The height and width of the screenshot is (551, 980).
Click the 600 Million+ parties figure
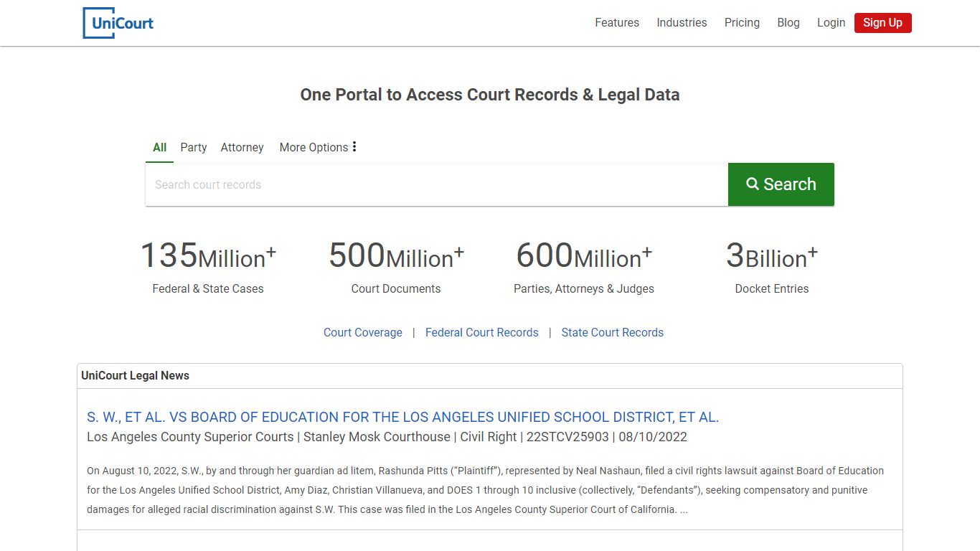[584, 256]
